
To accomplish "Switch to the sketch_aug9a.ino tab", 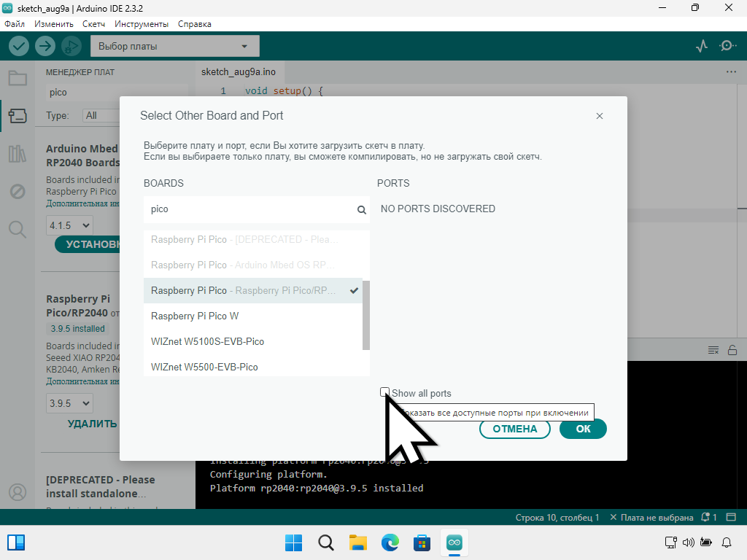I will click(x=239, y=72).
